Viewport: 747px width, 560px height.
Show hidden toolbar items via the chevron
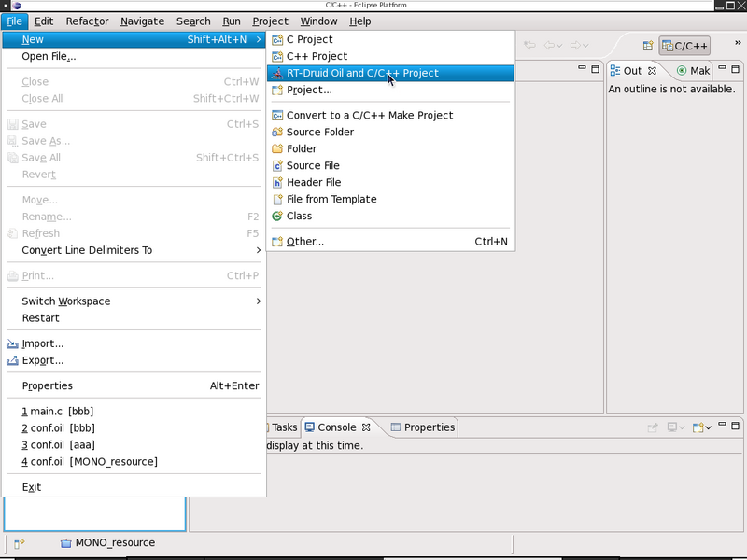pos(738,43)
